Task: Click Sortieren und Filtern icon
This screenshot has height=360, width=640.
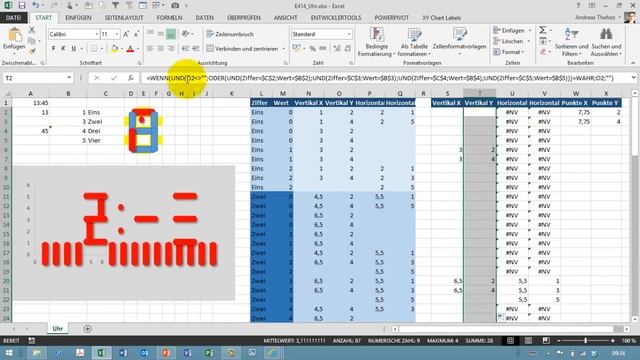Action: click(571, 34)
